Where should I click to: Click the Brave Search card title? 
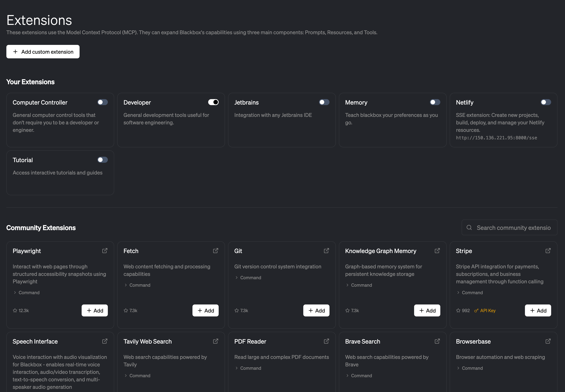(x=363, y=341)
